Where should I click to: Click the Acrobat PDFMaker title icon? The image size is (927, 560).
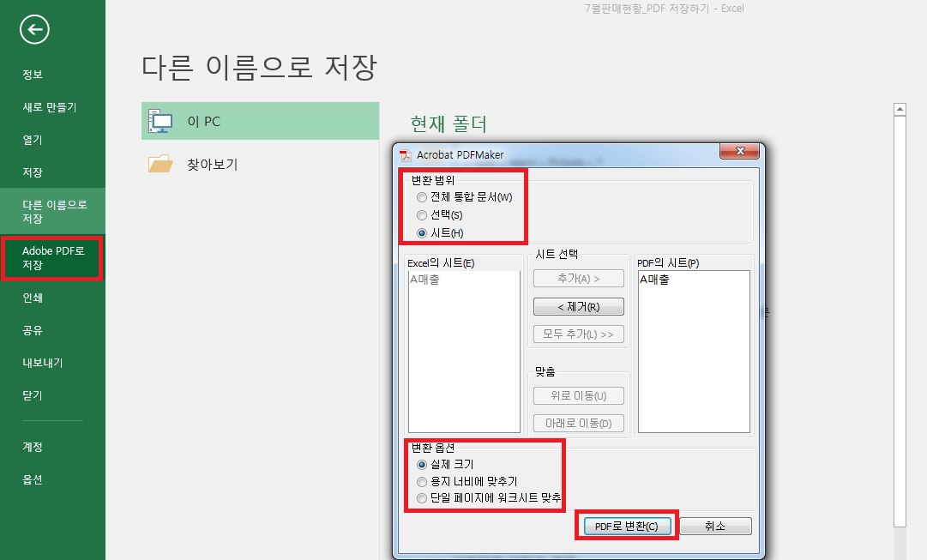(x=405, y=155)
